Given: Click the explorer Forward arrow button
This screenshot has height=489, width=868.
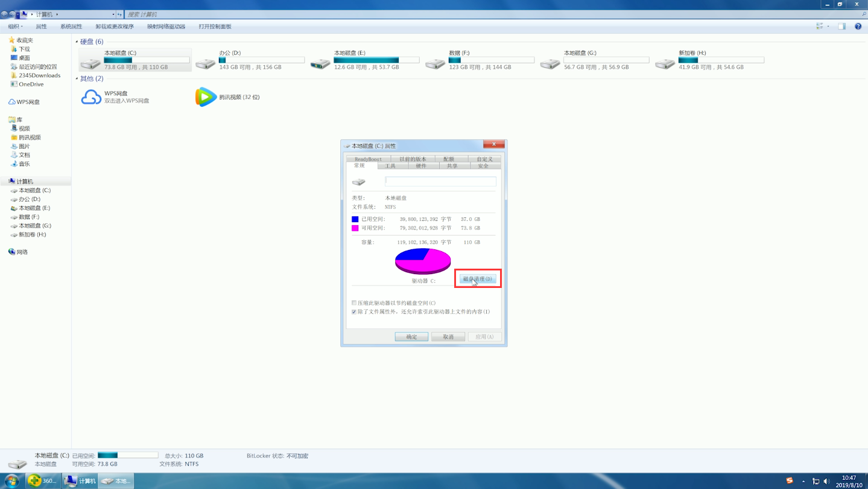Looking at the screenshot, I should [13, 14].
